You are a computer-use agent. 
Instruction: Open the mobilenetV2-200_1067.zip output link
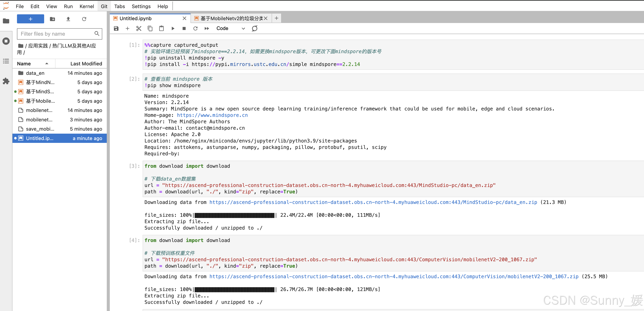click(x=394, y=277)
